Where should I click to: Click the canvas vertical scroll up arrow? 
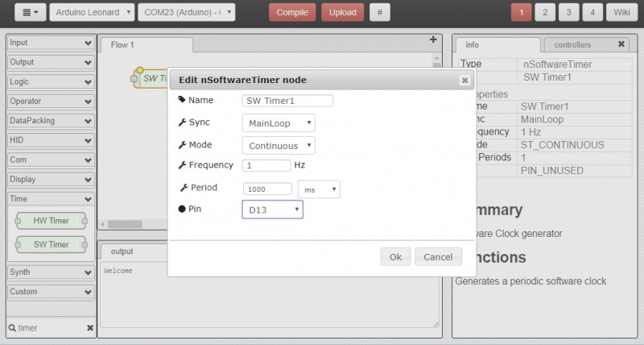click(x=436, y=58)
